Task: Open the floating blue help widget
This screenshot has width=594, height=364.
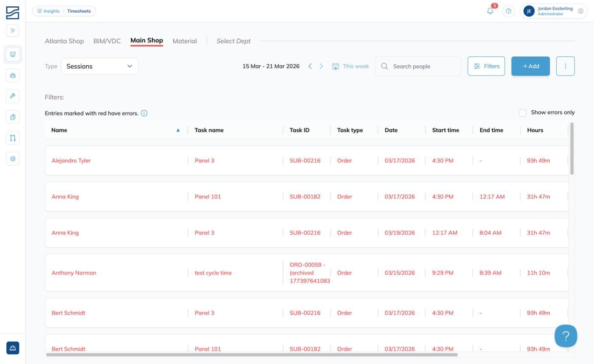Action: pyautogui.click(x=566, y=336)
